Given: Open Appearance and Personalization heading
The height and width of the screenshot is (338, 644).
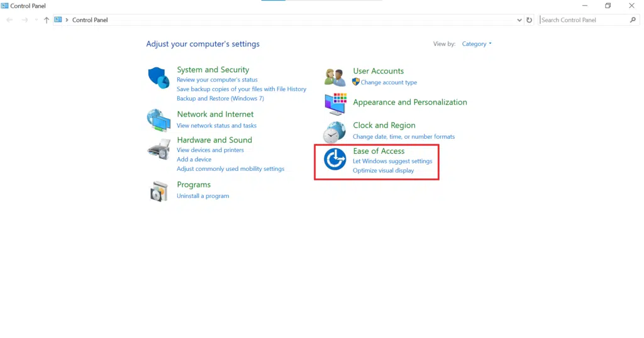Looking at the screenshot, I should pyautogui.click(x=410, y=102).
